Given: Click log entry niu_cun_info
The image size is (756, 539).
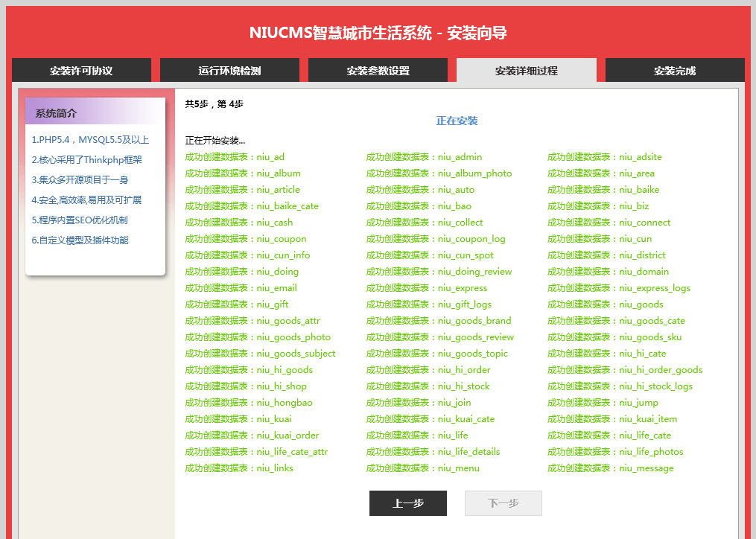Looking at the screenshot, I should point(247,255).
